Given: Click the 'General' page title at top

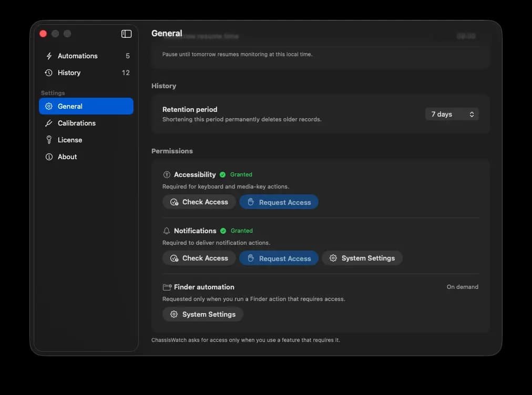Looking at the screenshot, I should (x=167, y=33).
